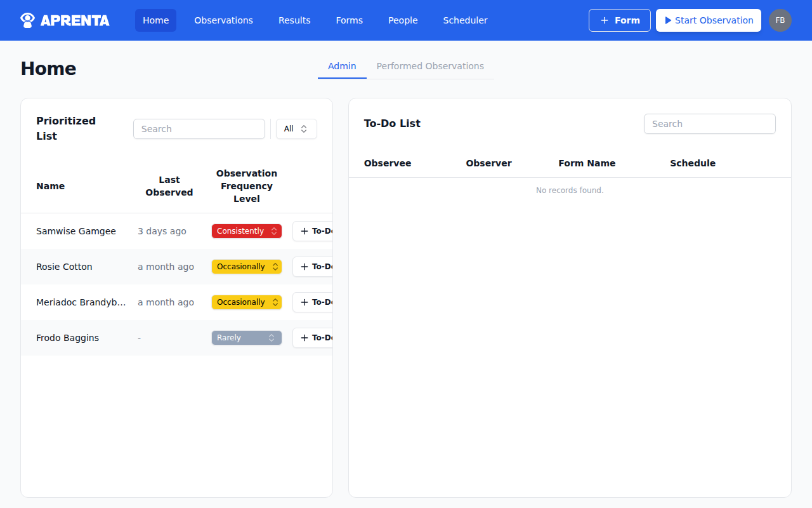Click the To-Do List search field
This screenshot has width=812, height=508.
(709, 124)
